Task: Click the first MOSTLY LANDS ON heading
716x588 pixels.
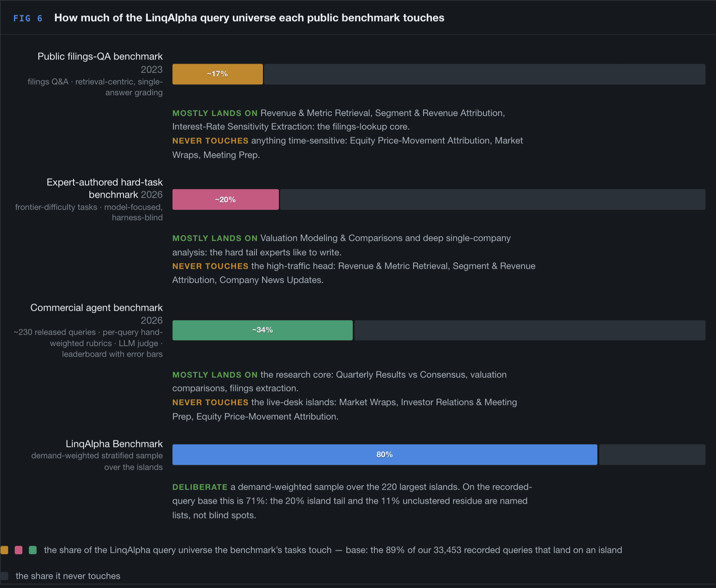Action: pos(215,113)
